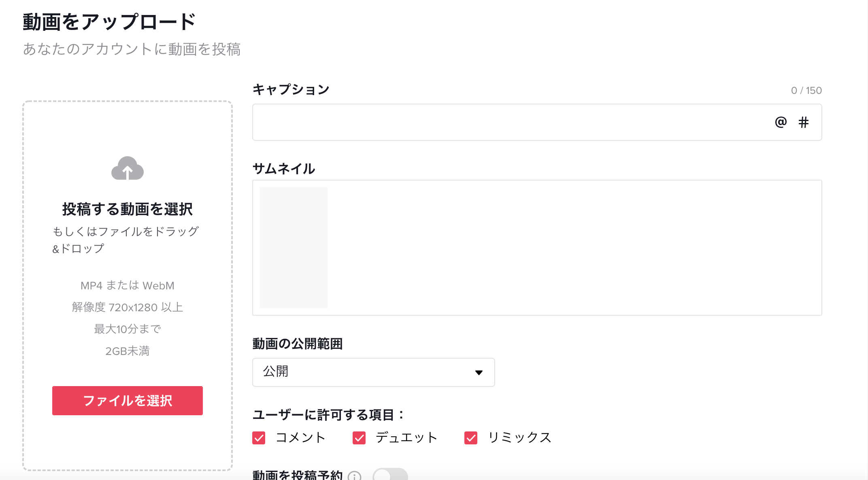Click the コメント label text

[301, 438]
